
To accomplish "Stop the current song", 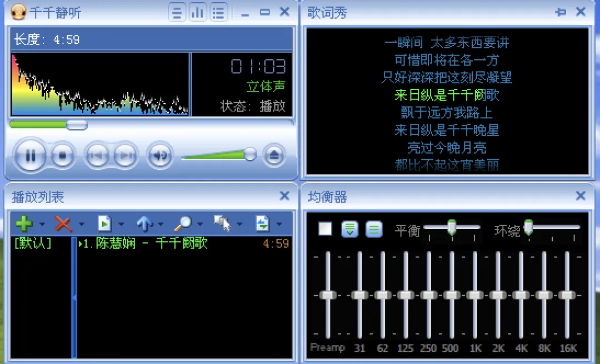I will tap(62, 155).
